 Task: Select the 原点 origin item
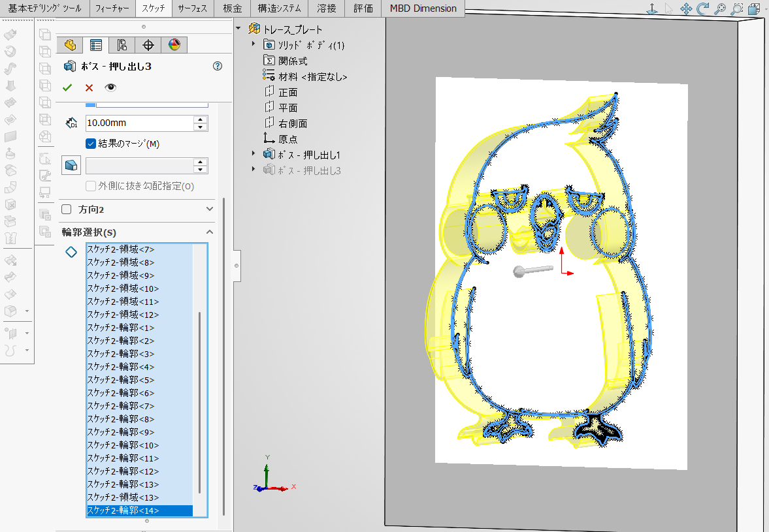[x=280, y=139]
